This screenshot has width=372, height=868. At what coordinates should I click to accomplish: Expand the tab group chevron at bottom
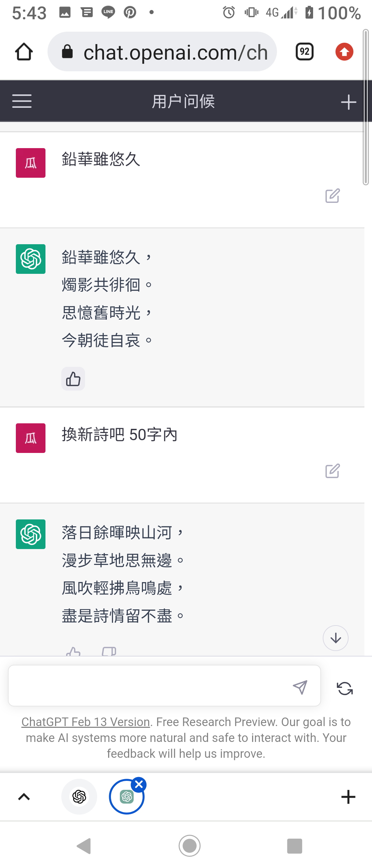[x=24, y=797]
